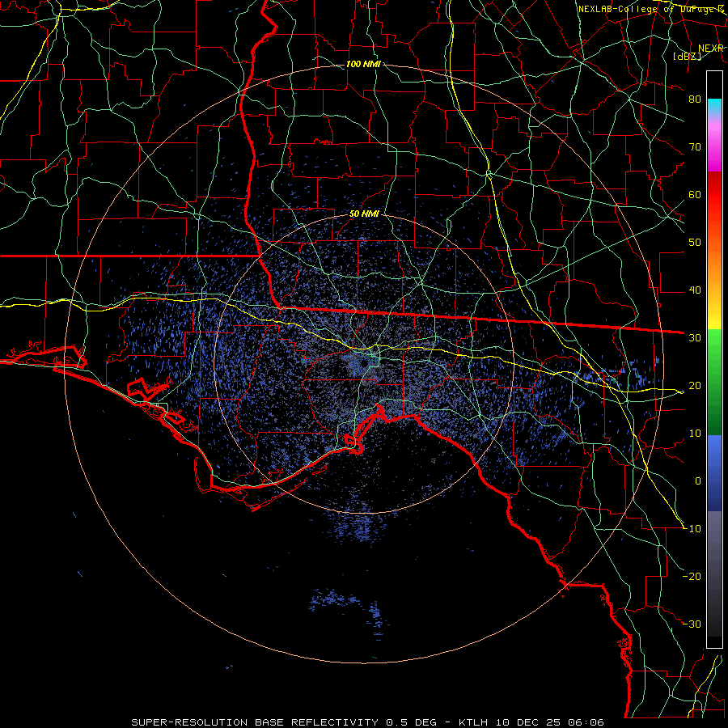The width and height of the screenshot is (728, 728).
Task: Click the 10 dBZ scale label
Action: [x=695, y=434]
